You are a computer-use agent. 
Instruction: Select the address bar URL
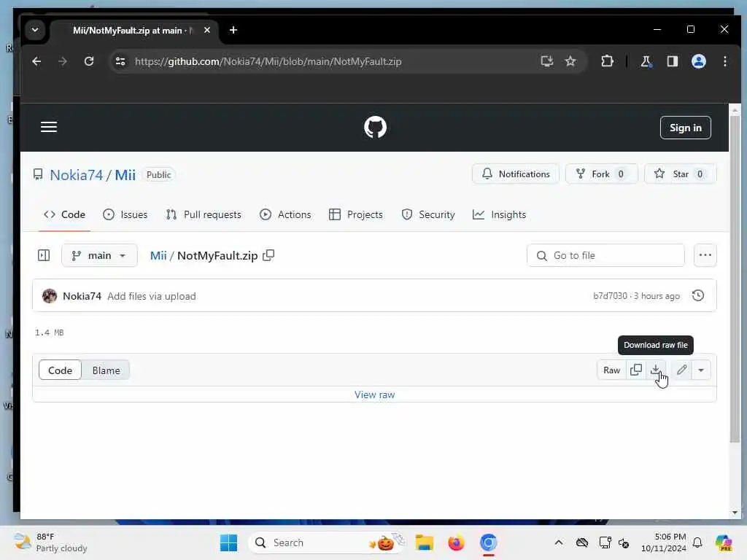268,61
